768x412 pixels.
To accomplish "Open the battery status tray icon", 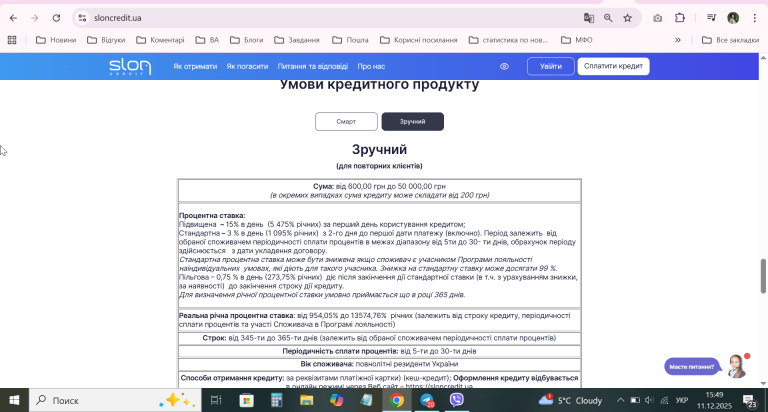I will coord(635,400).
